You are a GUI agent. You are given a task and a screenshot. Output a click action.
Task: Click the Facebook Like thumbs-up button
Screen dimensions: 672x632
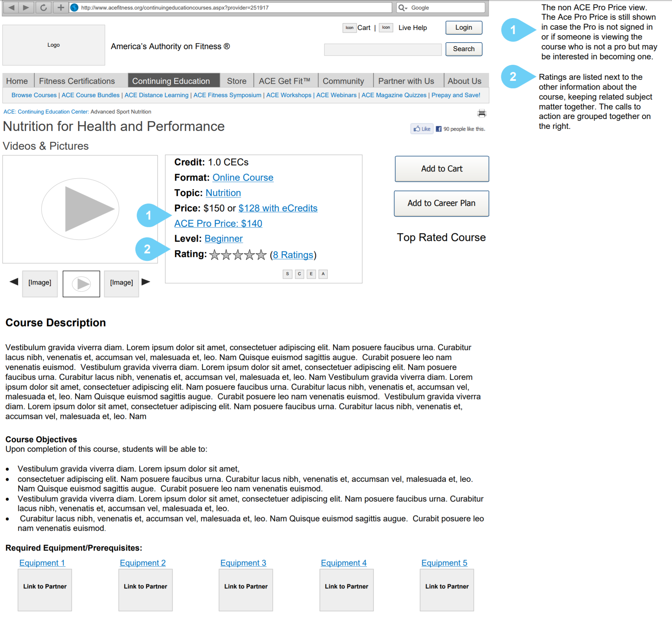[x=422, y=129]
